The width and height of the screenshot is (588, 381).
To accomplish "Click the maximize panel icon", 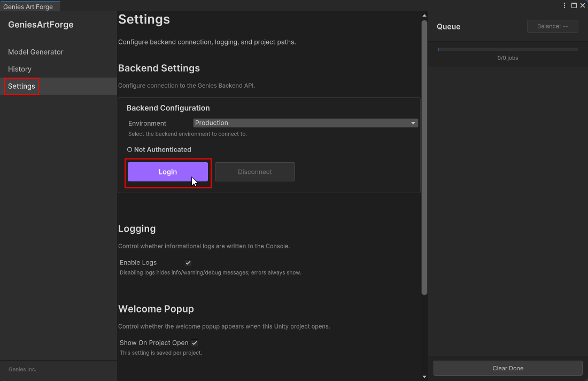I will [x=574, y=5].
